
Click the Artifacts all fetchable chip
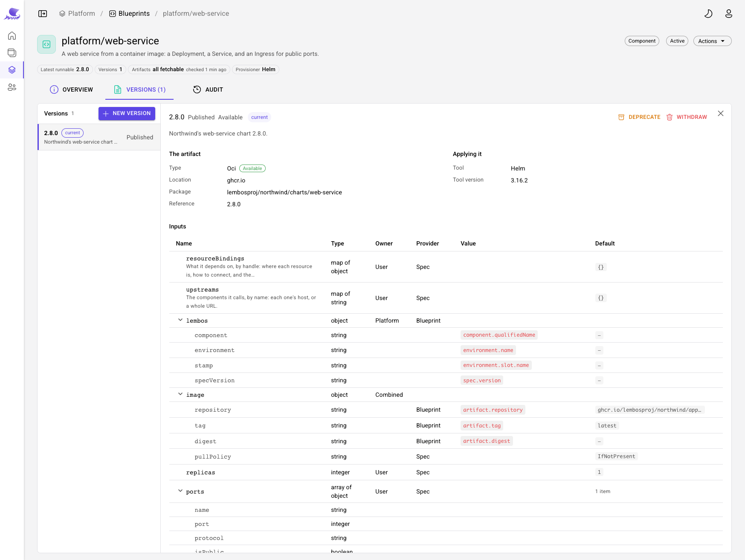[179, 69]
